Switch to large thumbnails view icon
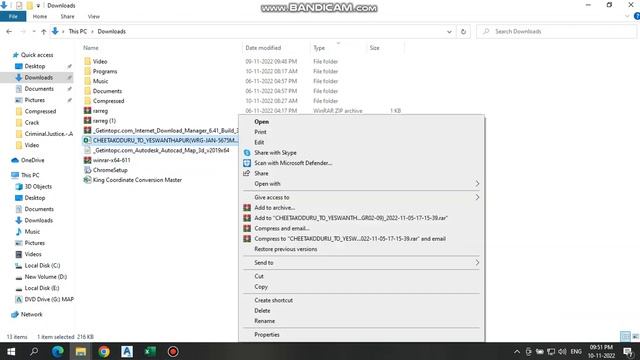The image size is (640, 360). [x=635, y=336]
